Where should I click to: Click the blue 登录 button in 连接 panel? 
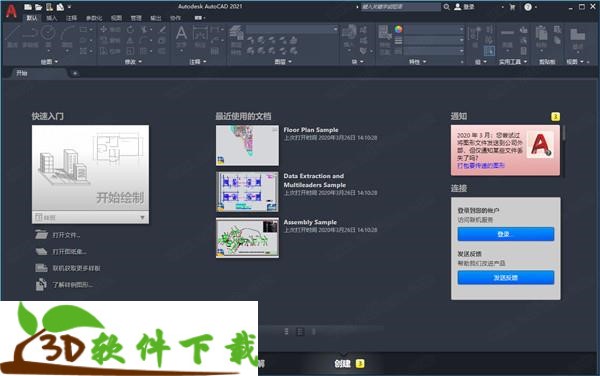(x=505, y=234)
